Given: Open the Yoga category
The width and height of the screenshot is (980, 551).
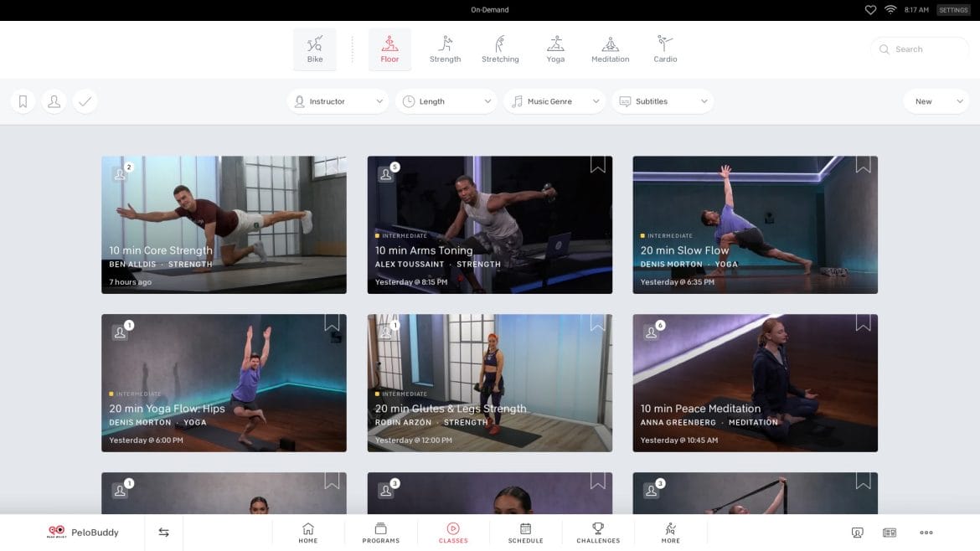Looking at the screenshot, I should tap(555, 49).
